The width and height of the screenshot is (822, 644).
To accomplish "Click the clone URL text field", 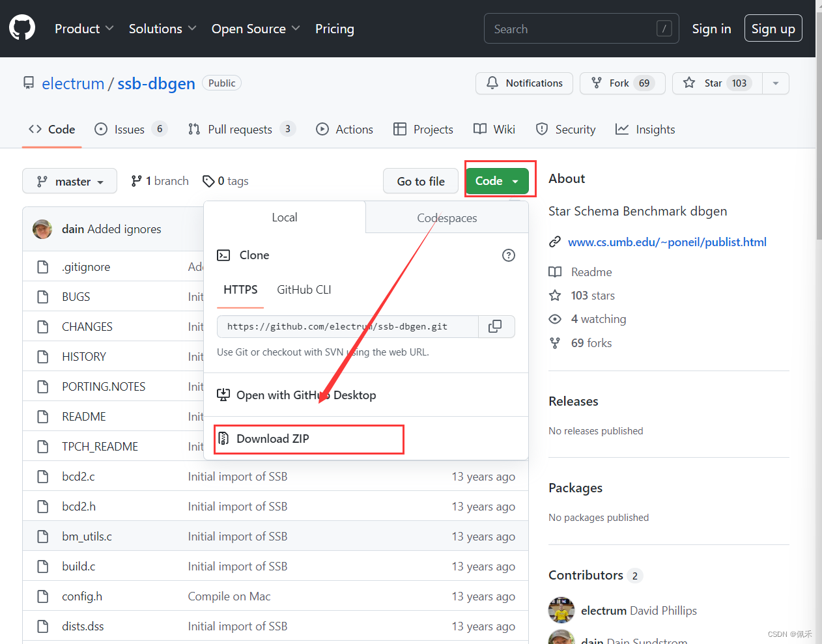I will (x=348, y=327).
